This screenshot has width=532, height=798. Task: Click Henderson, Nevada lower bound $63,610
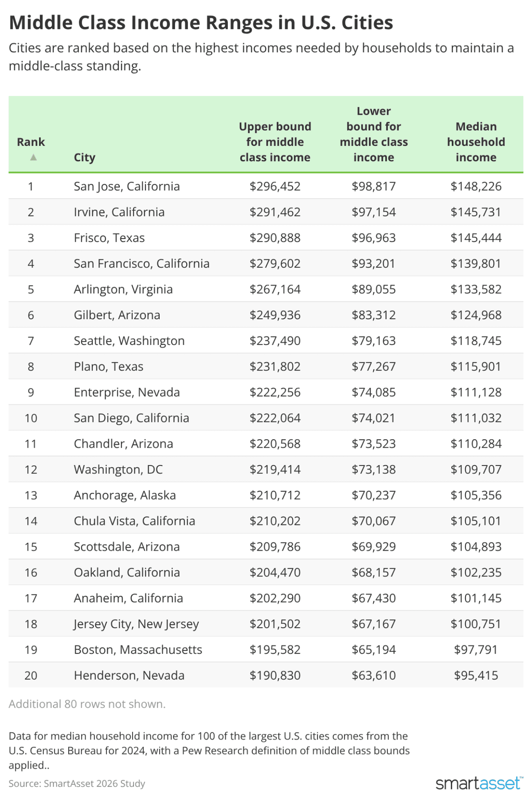click(x=373, y=675)
